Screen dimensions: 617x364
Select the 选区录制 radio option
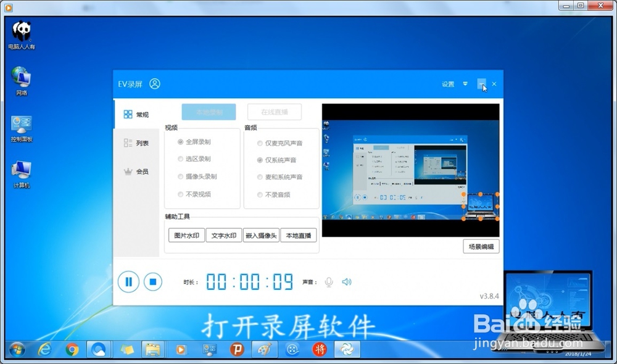click(194, 159)
